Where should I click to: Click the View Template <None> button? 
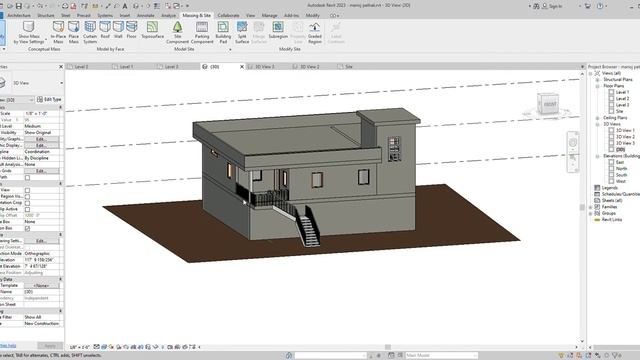(x=41, y=286)
